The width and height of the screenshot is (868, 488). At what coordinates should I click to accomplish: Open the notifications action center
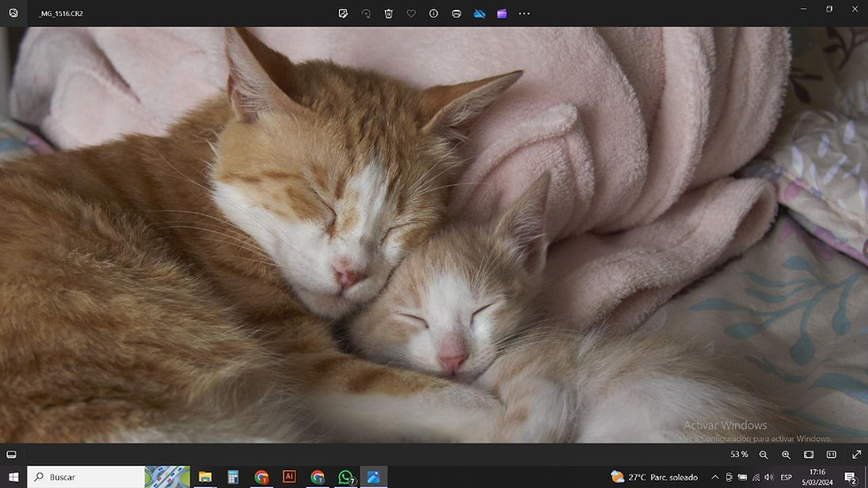(x=850, y=477)
